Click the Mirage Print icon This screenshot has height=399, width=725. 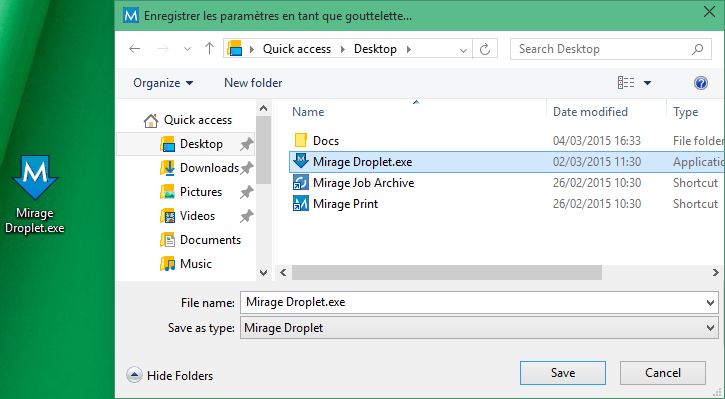(301, 204)
